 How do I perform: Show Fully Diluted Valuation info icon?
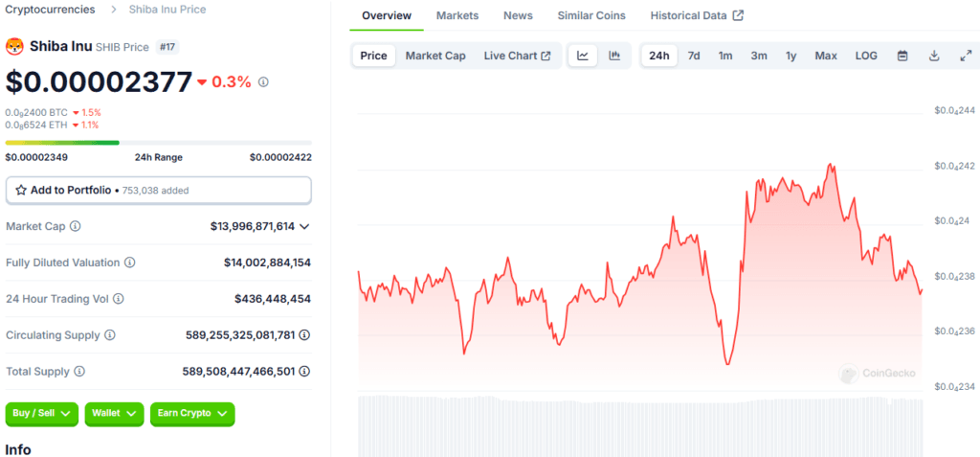(129, 263)
